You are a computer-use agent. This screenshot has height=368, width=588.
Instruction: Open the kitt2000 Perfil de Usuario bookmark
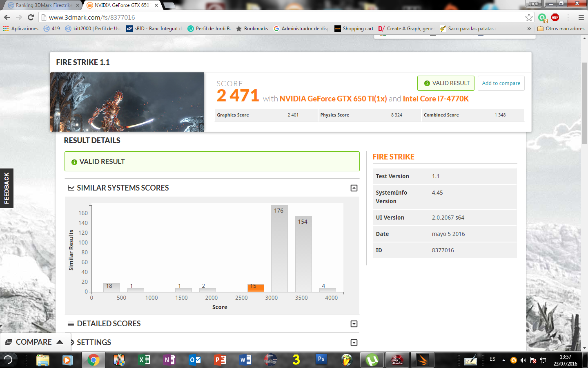pyautogui.click(x=93, y=29)
